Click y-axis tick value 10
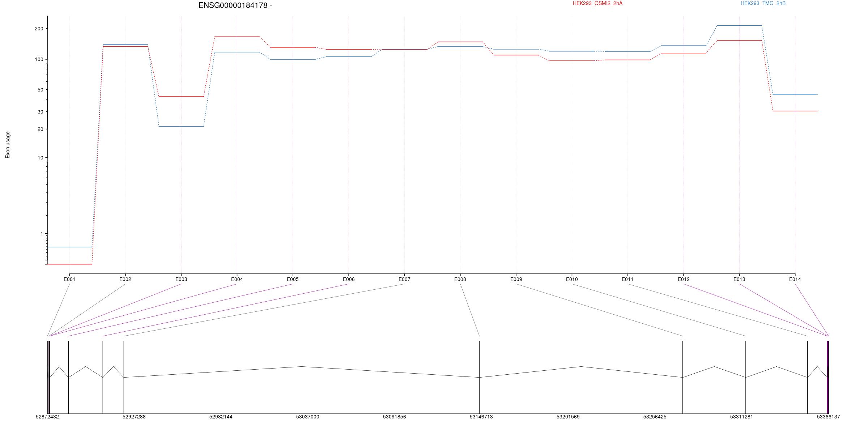The image size is (868, 434). tap(40, 158)
